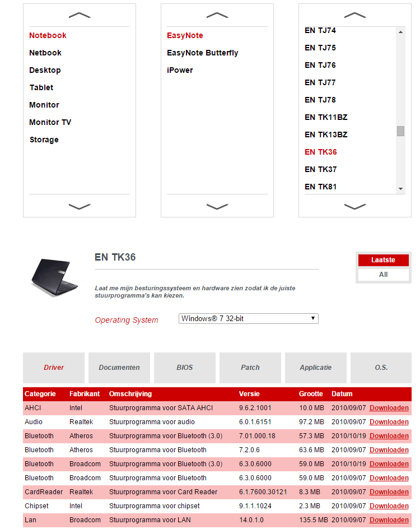Click the down chevron below the category list
Image resolution: width=420 pixels, height=529 pixels.
(x=80, y=206)
